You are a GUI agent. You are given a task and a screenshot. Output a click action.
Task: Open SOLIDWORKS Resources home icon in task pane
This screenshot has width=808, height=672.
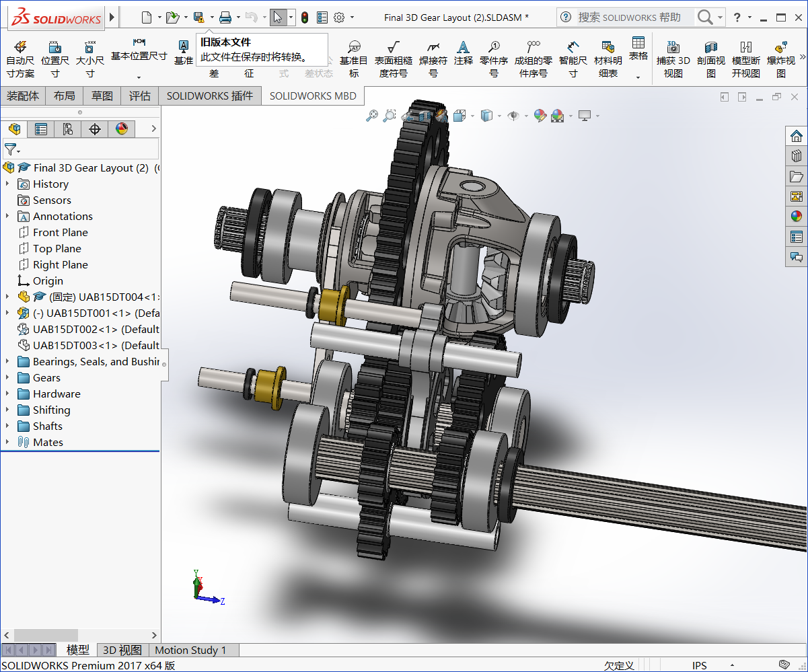(x=797, y=136)
